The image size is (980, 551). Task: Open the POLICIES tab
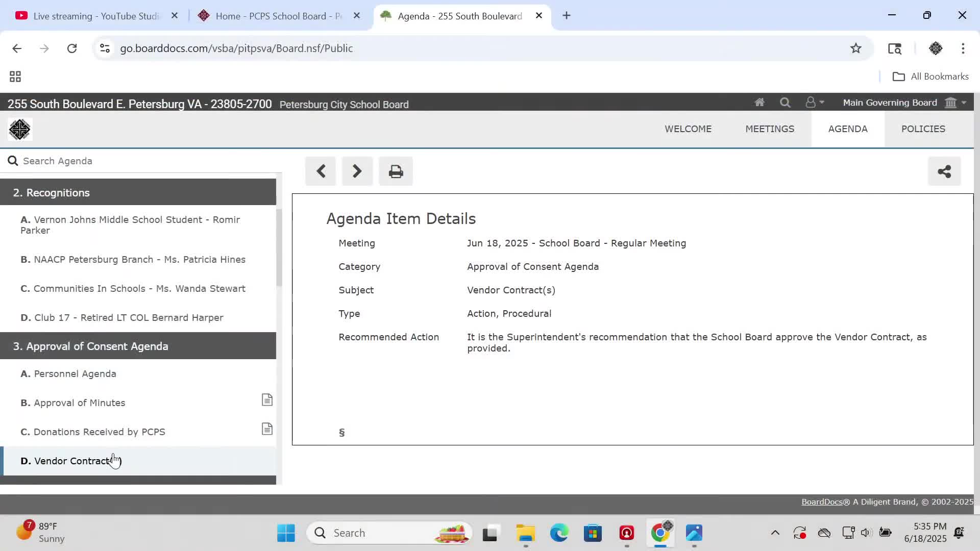point(923,129)
